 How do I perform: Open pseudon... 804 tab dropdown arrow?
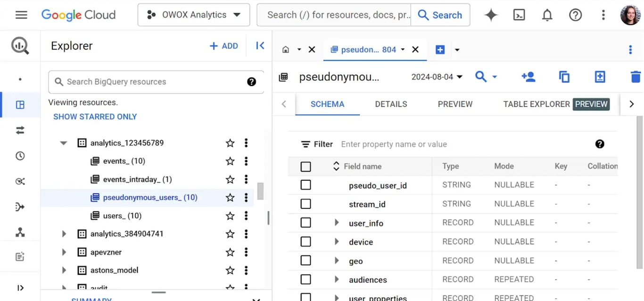[403, 50]
